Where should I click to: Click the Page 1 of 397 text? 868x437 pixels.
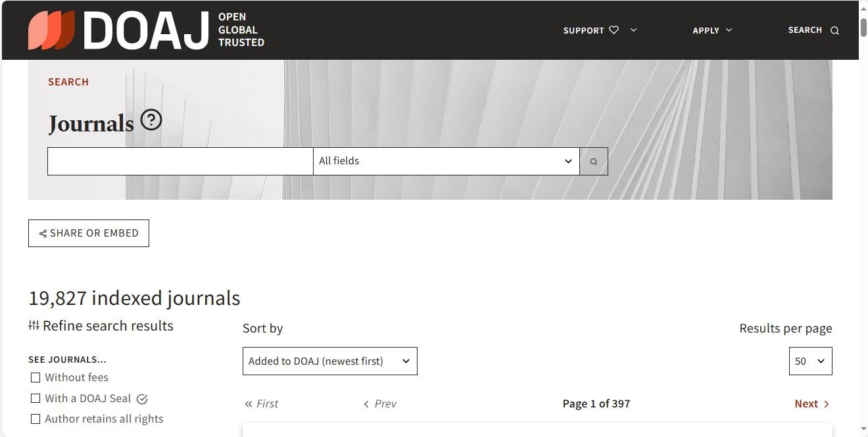tap(596, 403)
